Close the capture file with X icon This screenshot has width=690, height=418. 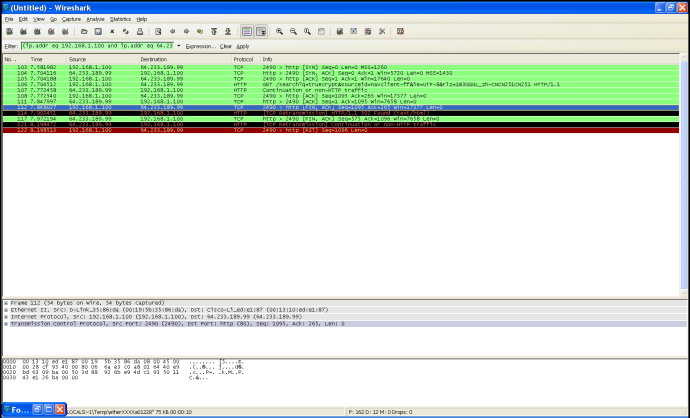tap(112, 32)
